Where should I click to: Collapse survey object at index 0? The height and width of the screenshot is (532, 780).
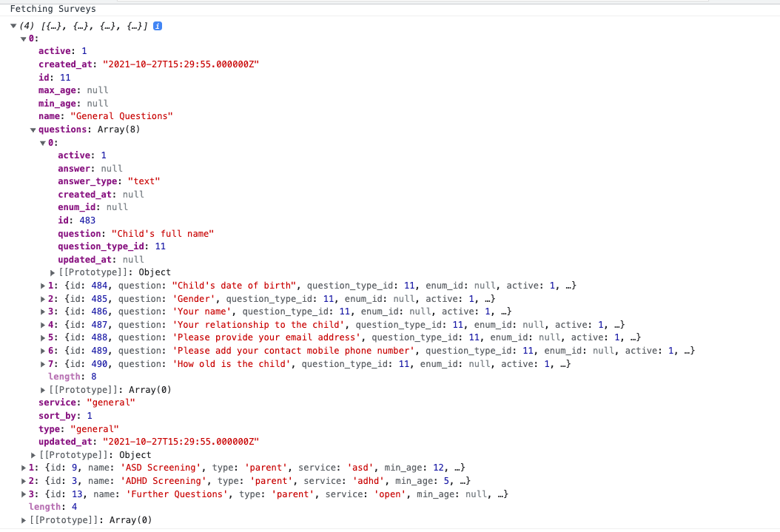24,38
